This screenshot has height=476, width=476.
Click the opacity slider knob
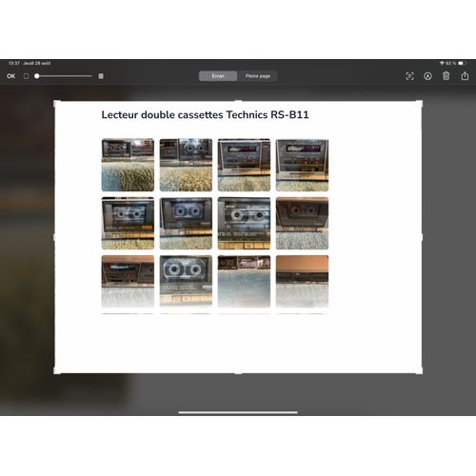37,76
